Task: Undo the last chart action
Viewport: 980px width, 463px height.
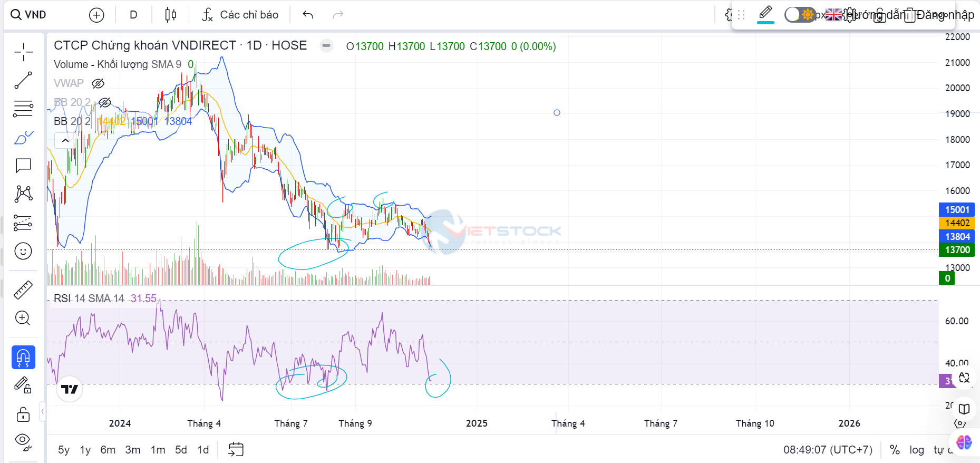Action: [308, 15]
